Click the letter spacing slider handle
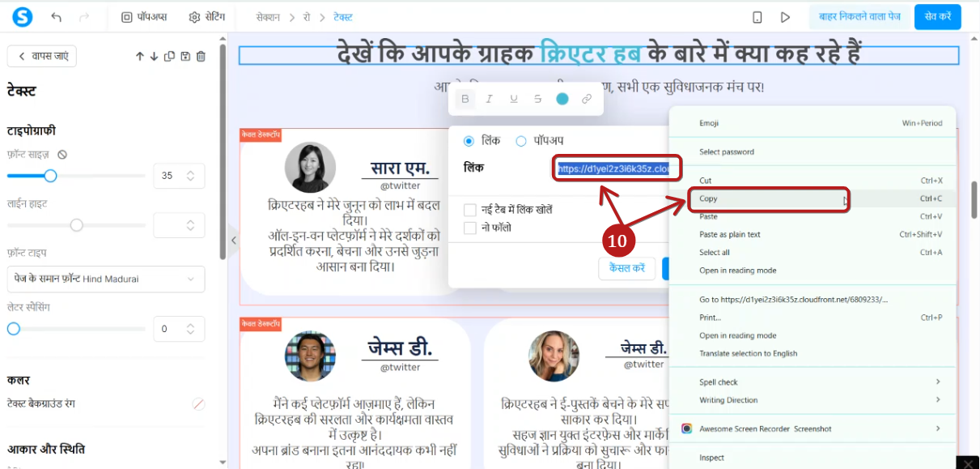Viewport: 980px width, 469px height. [x=13, y=329]
